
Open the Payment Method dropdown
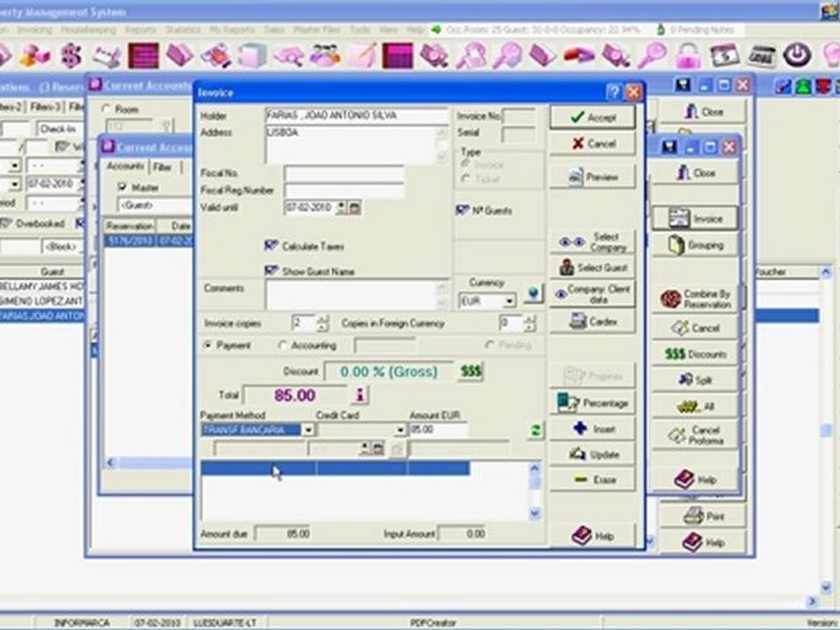308,430
